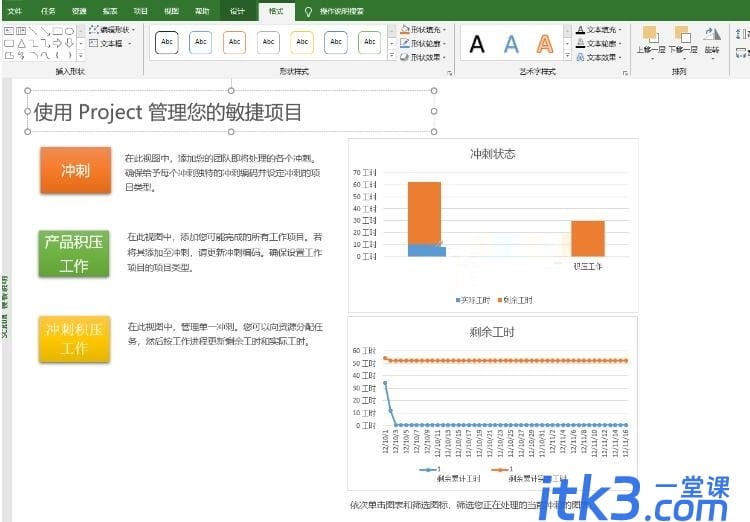Expand the shape styles gallery More button
750x522 pixels.
[x=392, y=56]
